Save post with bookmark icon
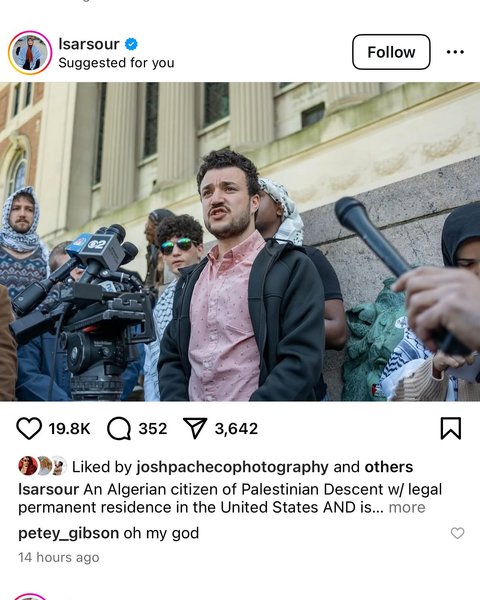 [x=451, y=428]
